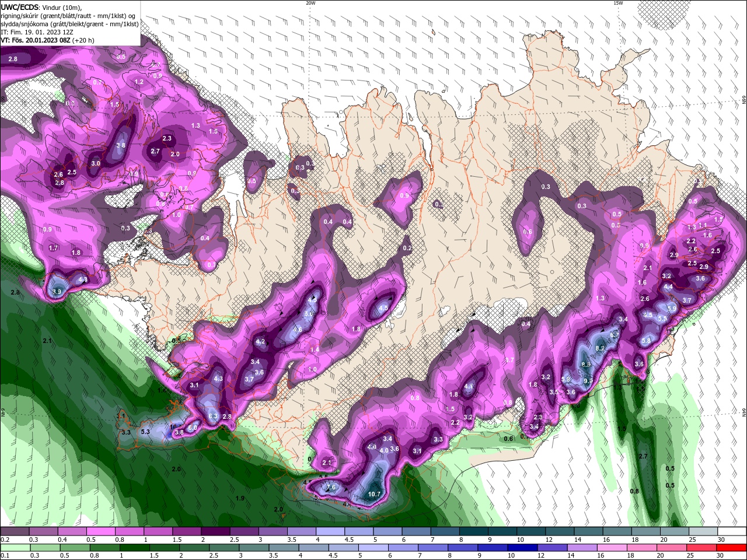The image size is (747, 560).
Task: Click the '4.4' value in the east
Action: click(x=668, y=287)
